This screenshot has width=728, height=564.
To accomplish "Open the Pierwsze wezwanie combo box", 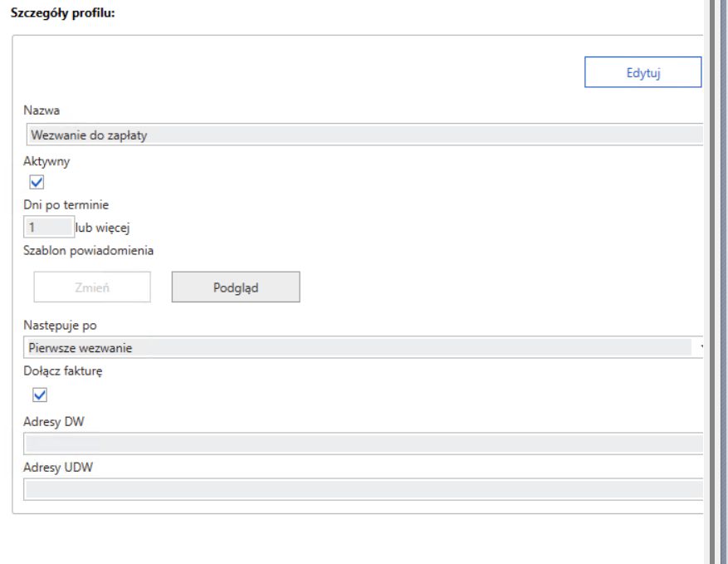I will pos(357,348).
